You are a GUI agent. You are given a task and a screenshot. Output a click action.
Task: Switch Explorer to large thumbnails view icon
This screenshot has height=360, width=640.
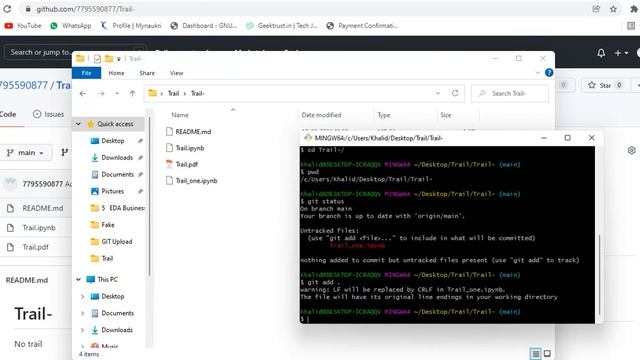point(547,353)
